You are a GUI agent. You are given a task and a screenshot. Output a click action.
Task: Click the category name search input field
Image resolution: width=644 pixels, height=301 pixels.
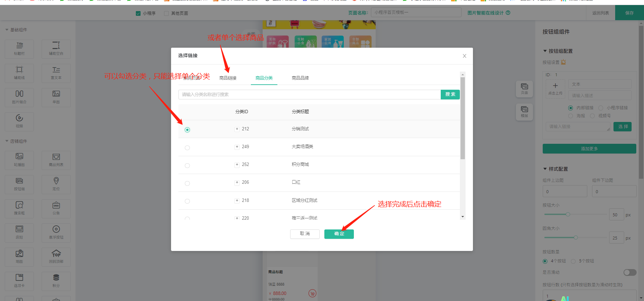tap(309, 94)
